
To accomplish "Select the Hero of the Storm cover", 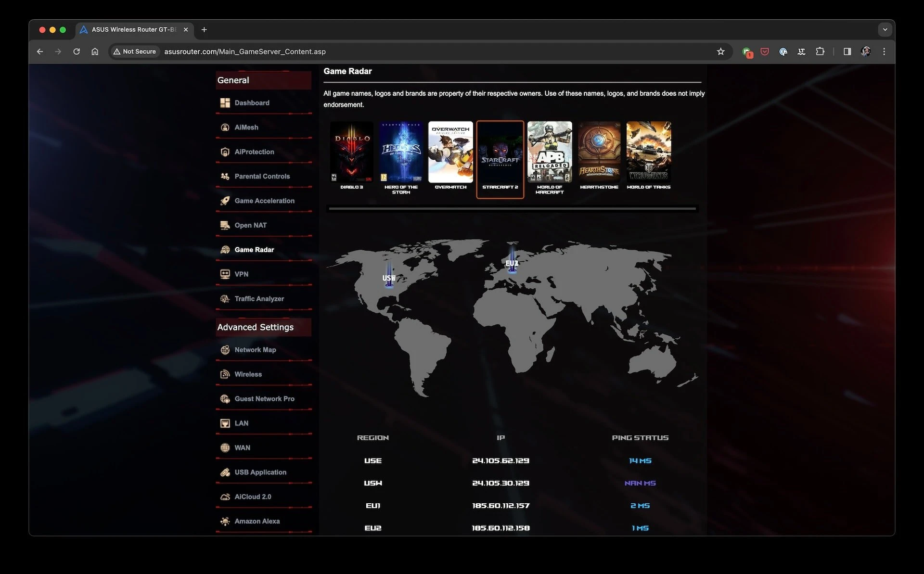I will pos(401,152).
